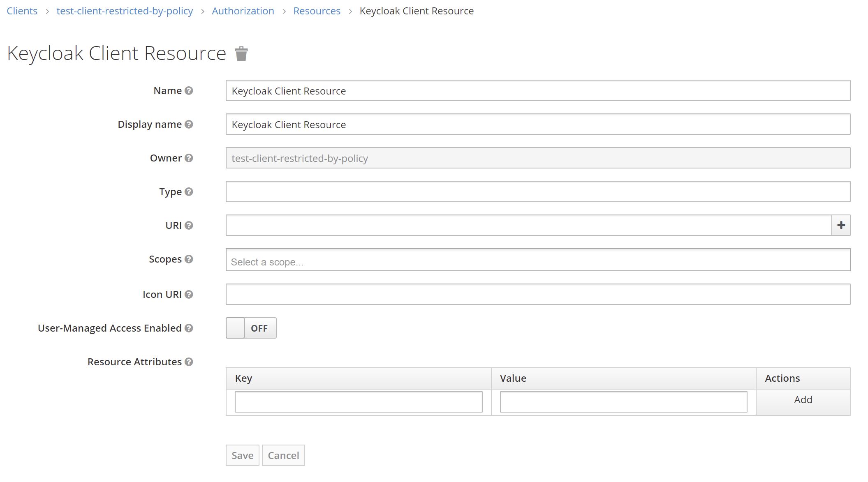Focus the Display name field
The width and height of the screenshot is (868, 482).
tap(538, 124)
